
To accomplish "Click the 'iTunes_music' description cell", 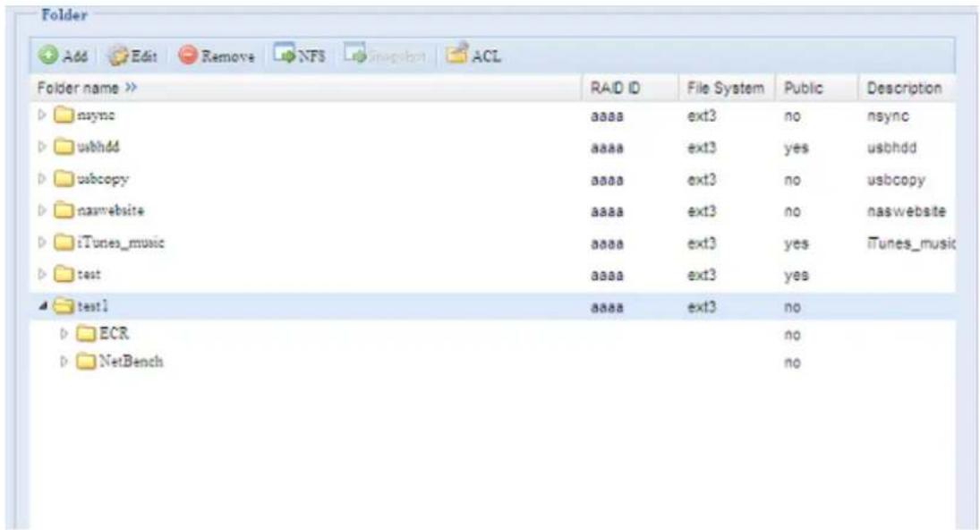I will [910, 244].
